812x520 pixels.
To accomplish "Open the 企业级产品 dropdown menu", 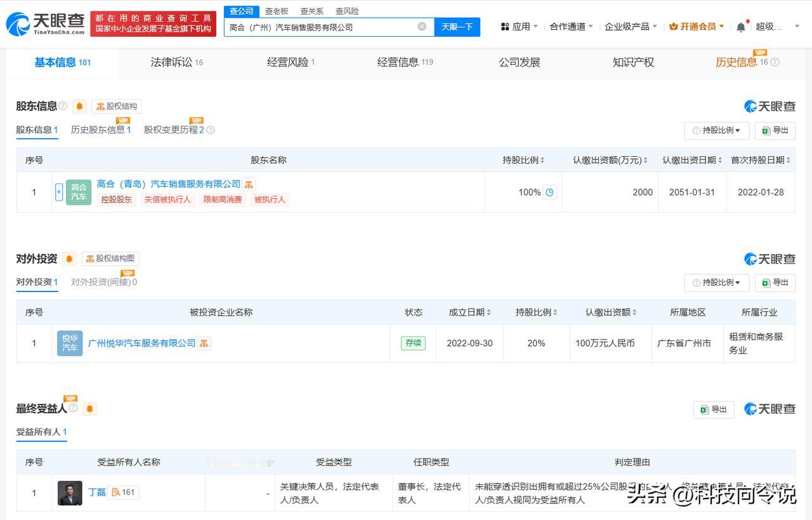I will 631,27.
